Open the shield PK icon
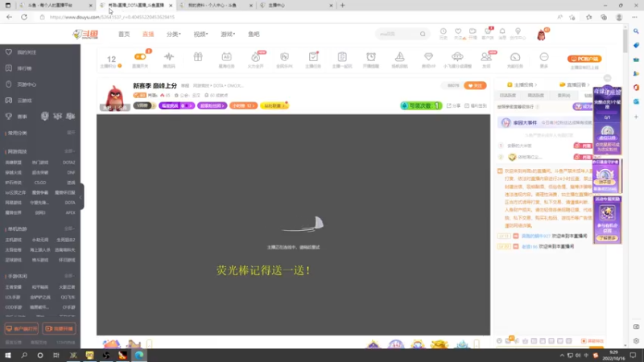 [x=284, y=59]
